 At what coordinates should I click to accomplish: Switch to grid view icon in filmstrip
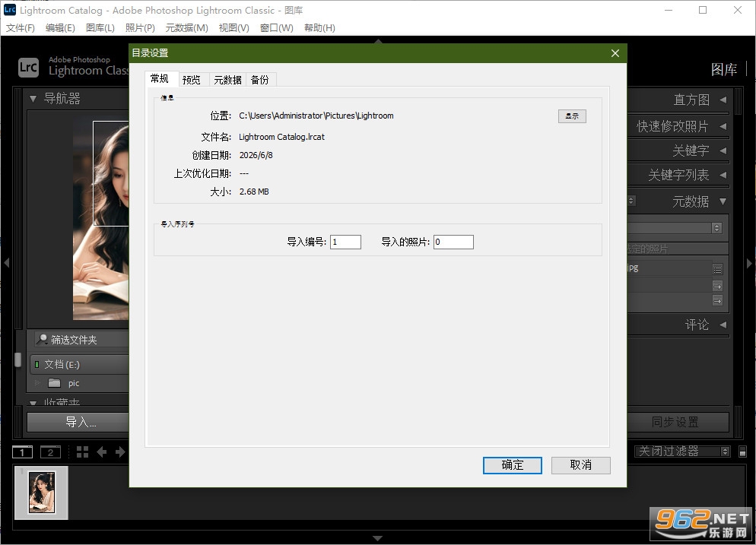82,452
